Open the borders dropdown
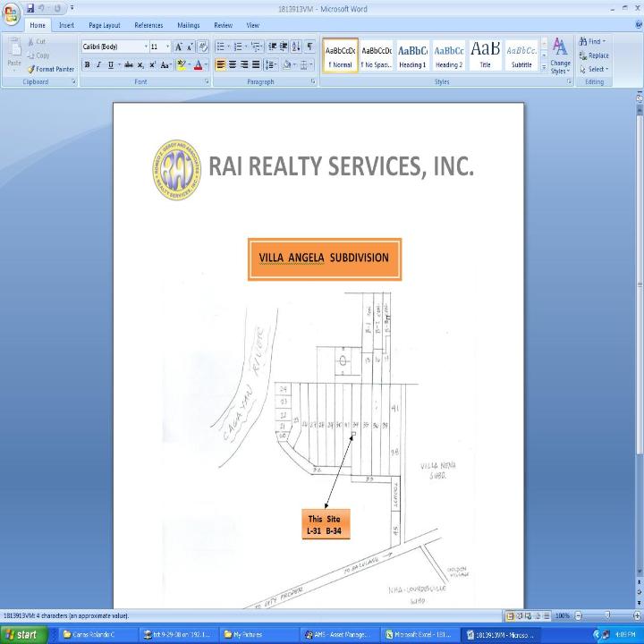 point(311,65)
